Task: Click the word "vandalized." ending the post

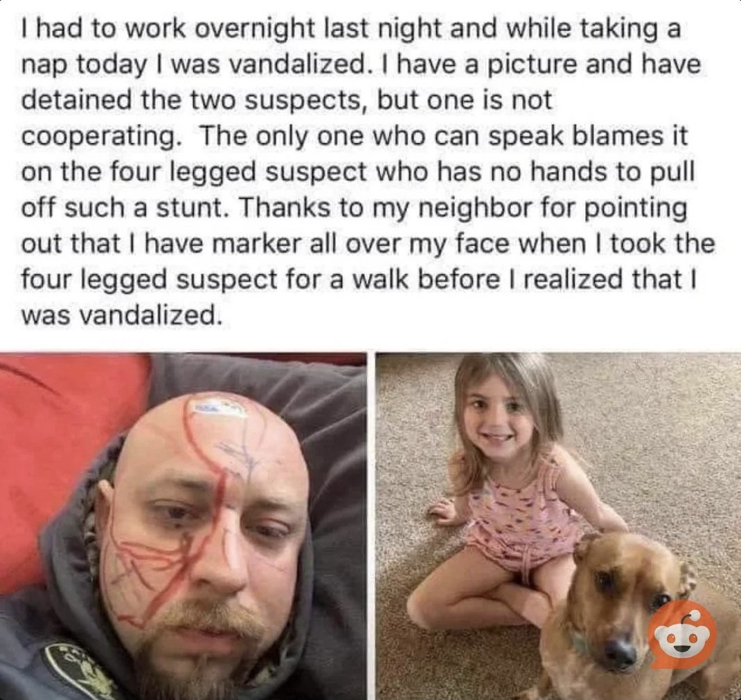Action: coord(150,314)
